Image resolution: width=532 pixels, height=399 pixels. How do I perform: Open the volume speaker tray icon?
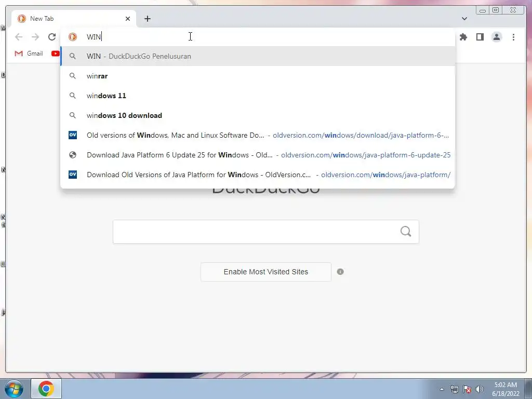pyautogui.click(x=480, y=389)
